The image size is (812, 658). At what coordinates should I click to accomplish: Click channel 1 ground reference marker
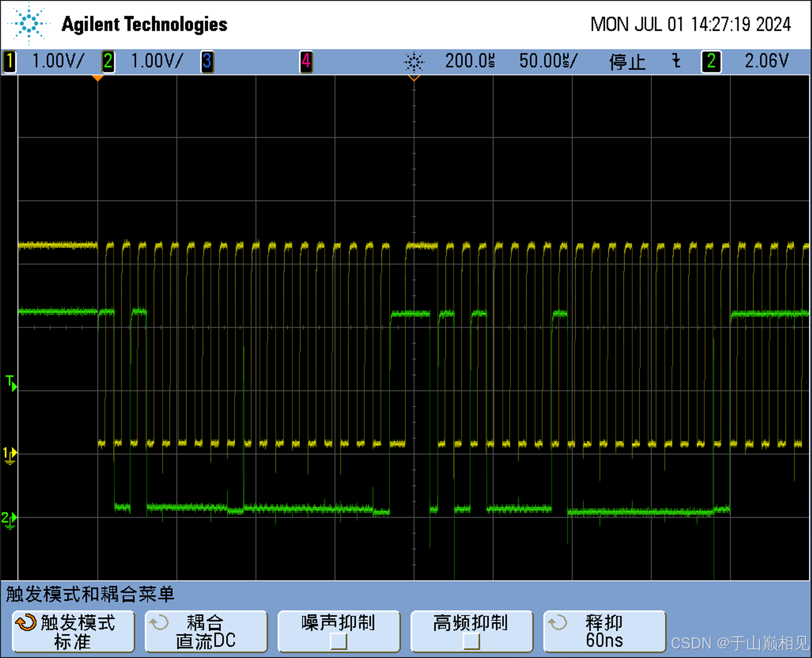(10, 456)
